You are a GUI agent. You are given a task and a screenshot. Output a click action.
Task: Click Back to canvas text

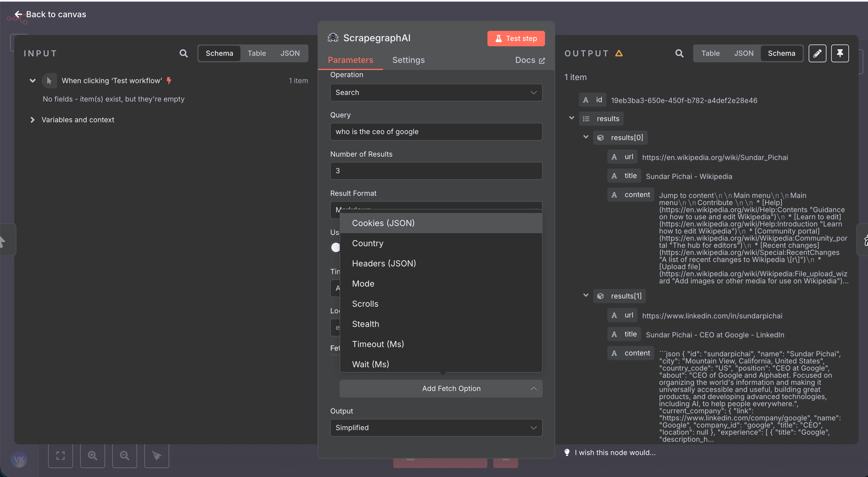click(56, 14)
